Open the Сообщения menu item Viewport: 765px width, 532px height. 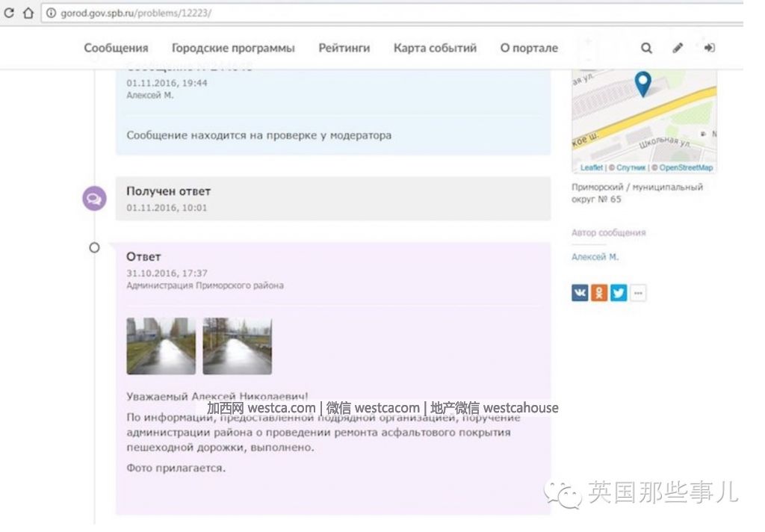click(116, 48)
